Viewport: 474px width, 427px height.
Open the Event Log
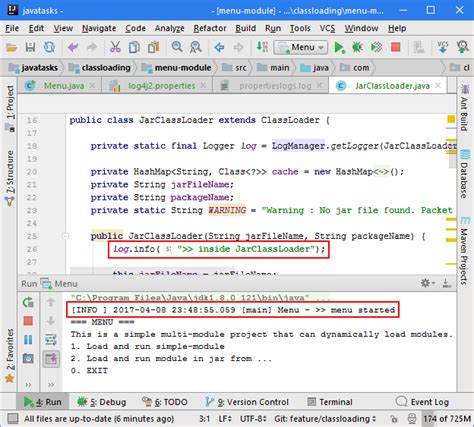(423, 402)
